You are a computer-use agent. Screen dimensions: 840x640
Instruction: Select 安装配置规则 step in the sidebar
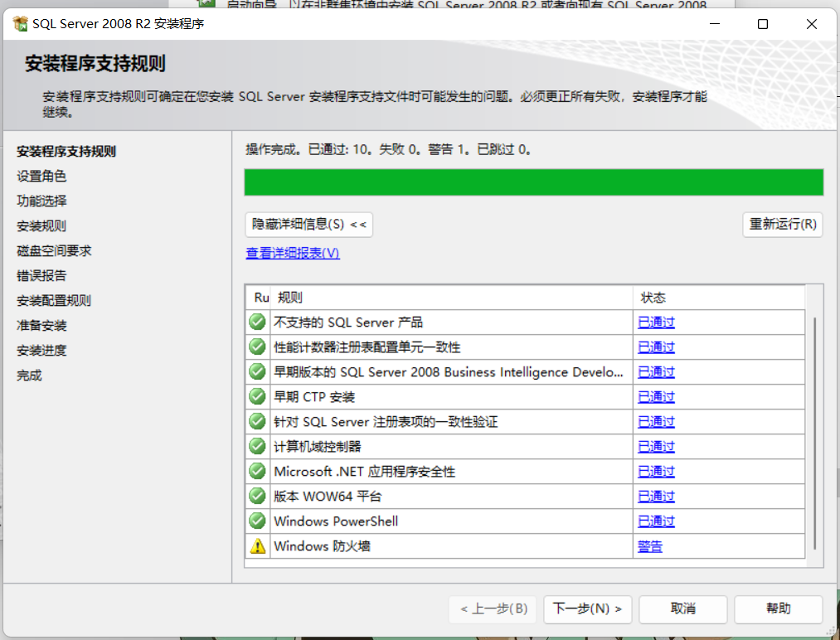(54, 300)
